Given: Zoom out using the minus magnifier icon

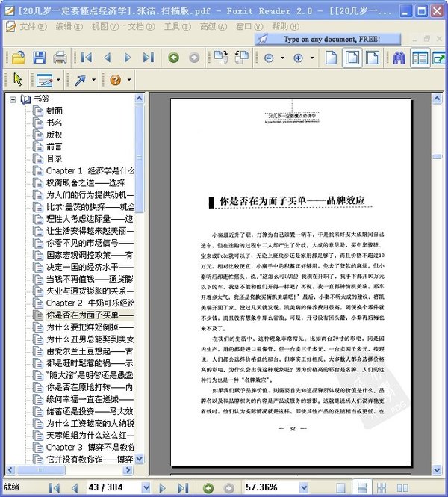Looking at the screenshot, I should [269, 58].
